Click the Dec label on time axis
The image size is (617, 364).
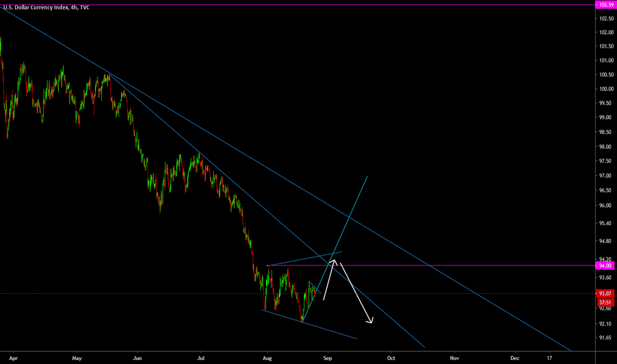click(514, 358)
